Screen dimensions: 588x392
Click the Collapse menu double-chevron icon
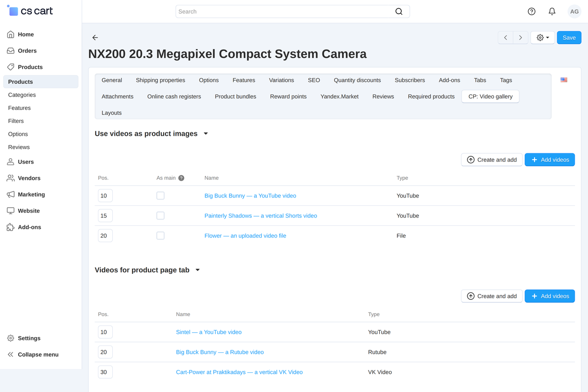(x=11, y=354)
